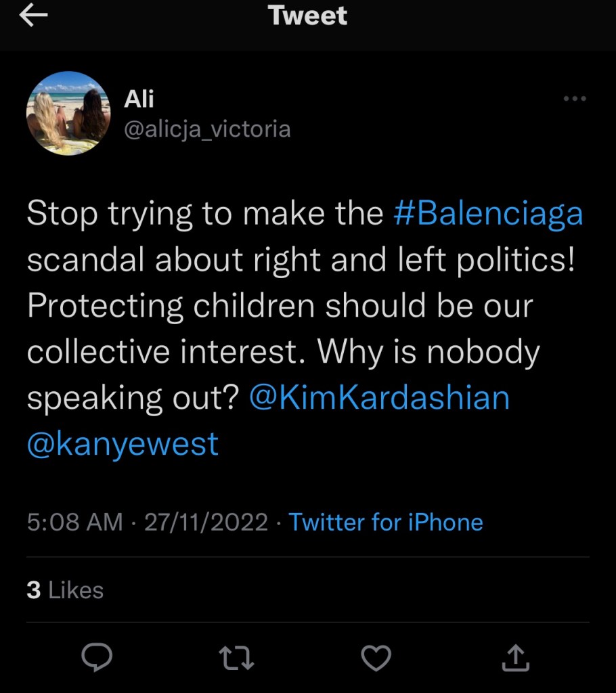This screenshot has width=616, height=693.
Task: Tap the 27/11/2022 date
Action: (206, 522)
